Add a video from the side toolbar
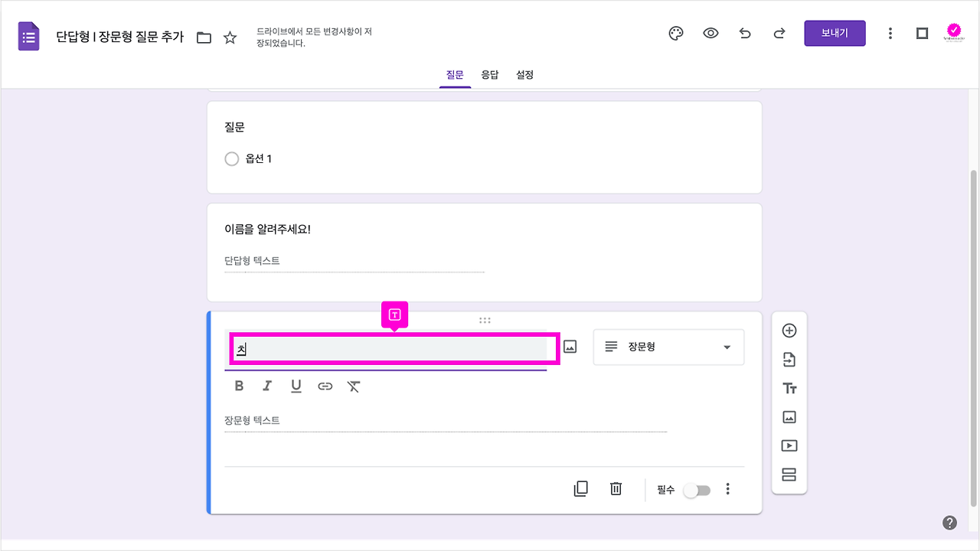Viewport: 980px width, 551px height. [789, 445]
